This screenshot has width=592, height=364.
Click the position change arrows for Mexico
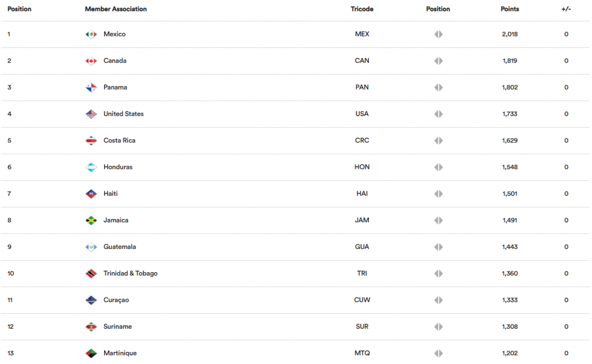[x=438, y=35]
